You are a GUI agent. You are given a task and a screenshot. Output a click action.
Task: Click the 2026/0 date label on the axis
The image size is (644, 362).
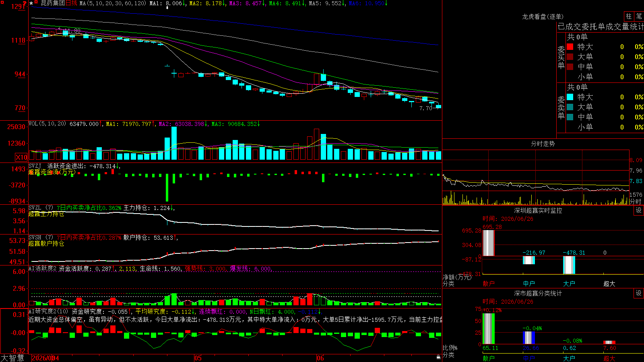[42, 358]
